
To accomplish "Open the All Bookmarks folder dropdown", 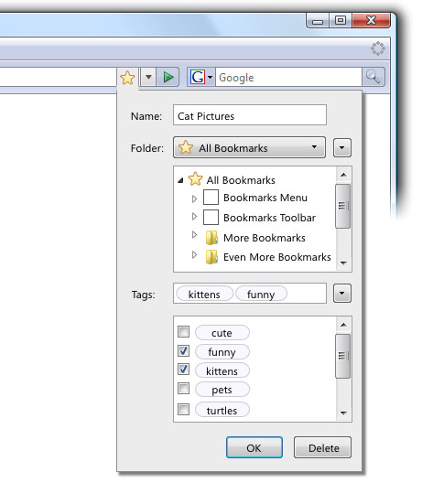I will [x=249, y=147].
